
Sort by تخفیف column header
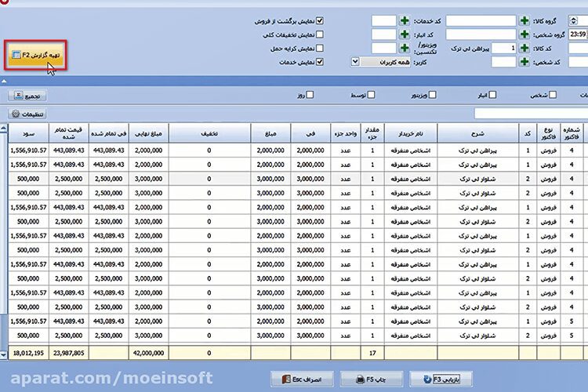[x=209, y=133]
